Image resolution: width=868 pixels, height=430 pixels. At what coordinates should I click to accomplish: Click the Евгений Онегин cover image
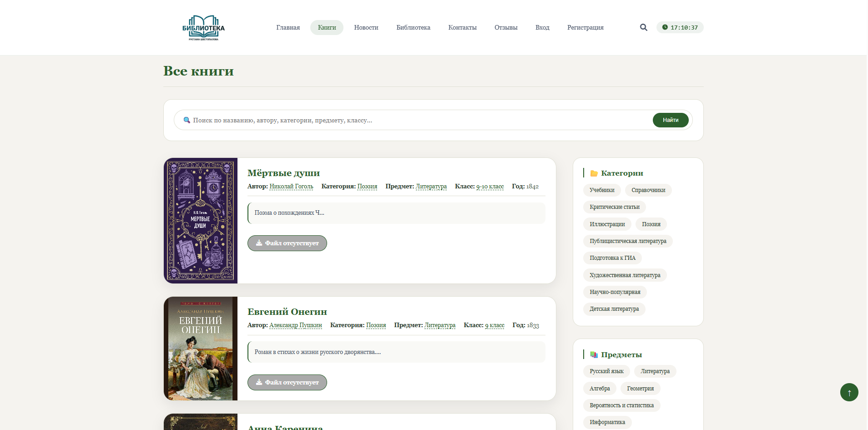tap(201, 349)
